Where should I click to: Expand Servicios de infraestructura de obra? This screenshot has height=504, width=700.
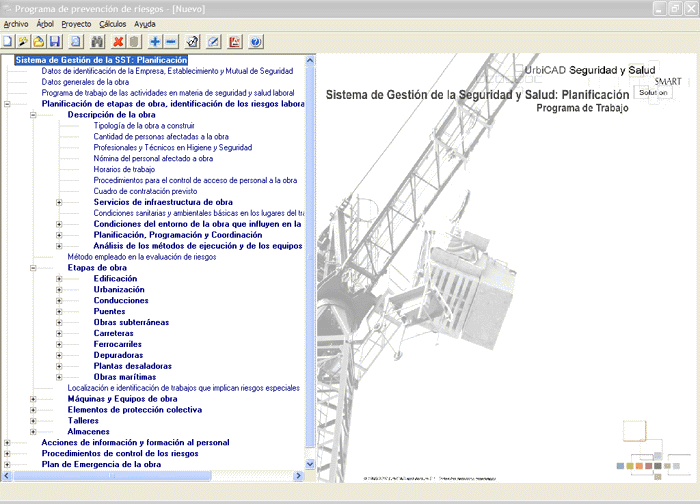59,202
